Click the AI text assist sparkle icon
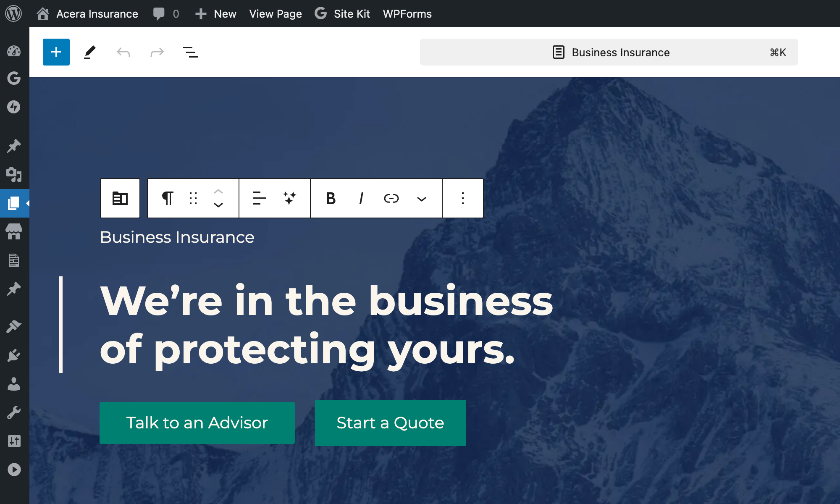 (x=290, y=198)
